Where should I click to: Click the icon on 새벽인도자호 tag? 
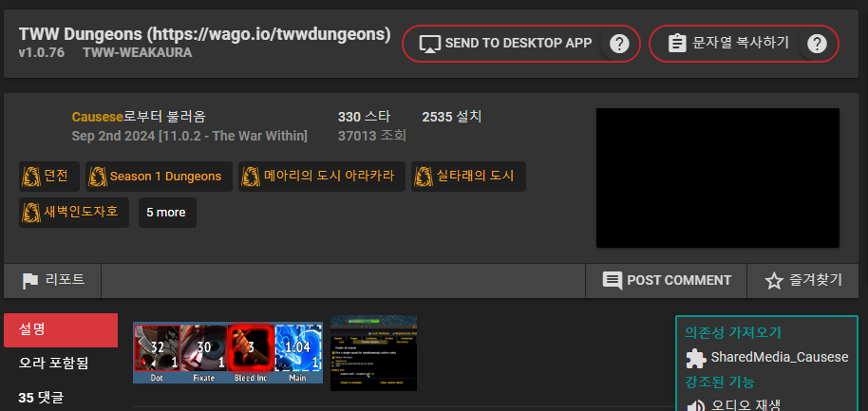(x=31, y=213)
